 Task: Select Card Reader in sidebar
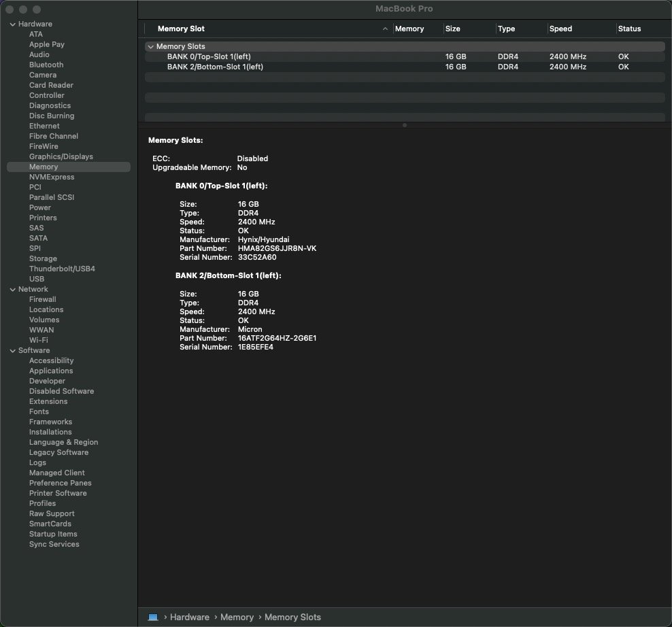(51, 85)
